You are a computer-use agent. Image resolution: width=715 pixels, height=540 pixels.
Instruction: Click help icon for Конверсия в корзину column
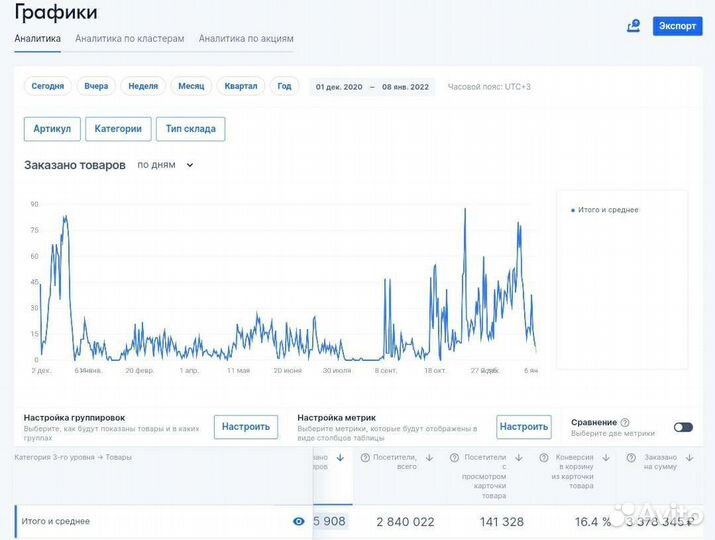pos(542,457)
